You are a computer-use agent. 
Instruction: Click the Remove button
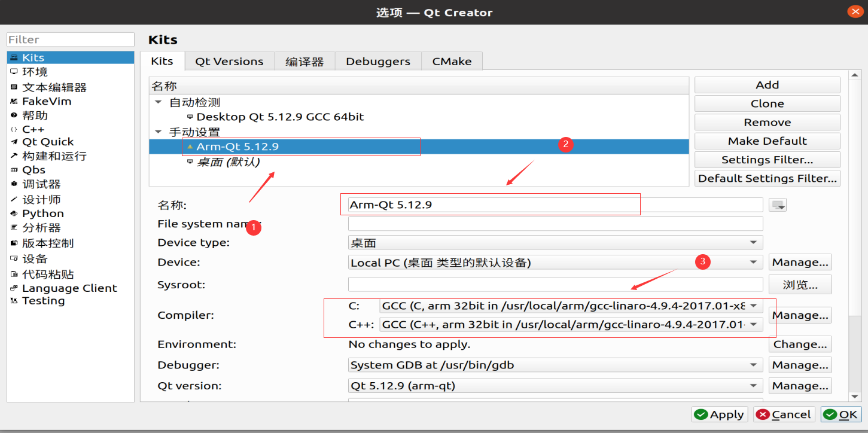click(x=768, y=122)
